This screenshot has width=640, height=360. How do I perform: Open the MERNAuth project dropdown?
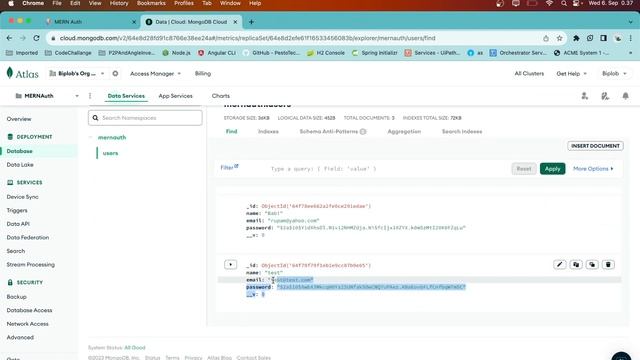tap(47, 96)
